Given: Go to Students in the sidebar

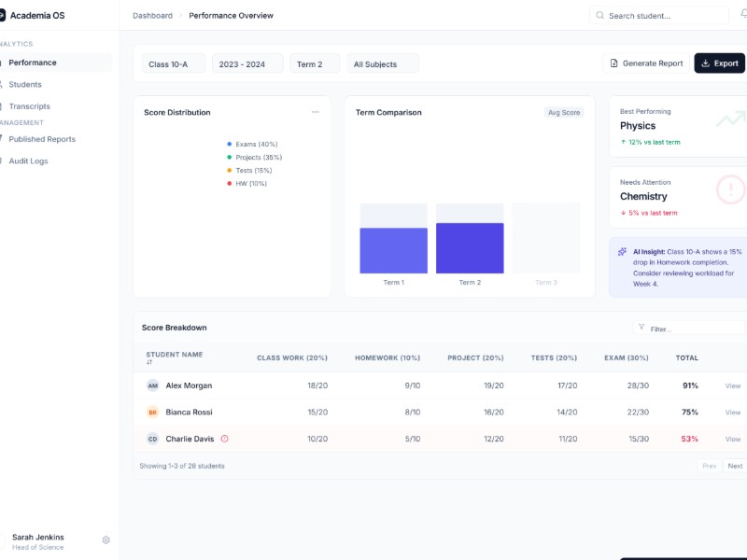Looking at the screenshot, I should 25,85.
